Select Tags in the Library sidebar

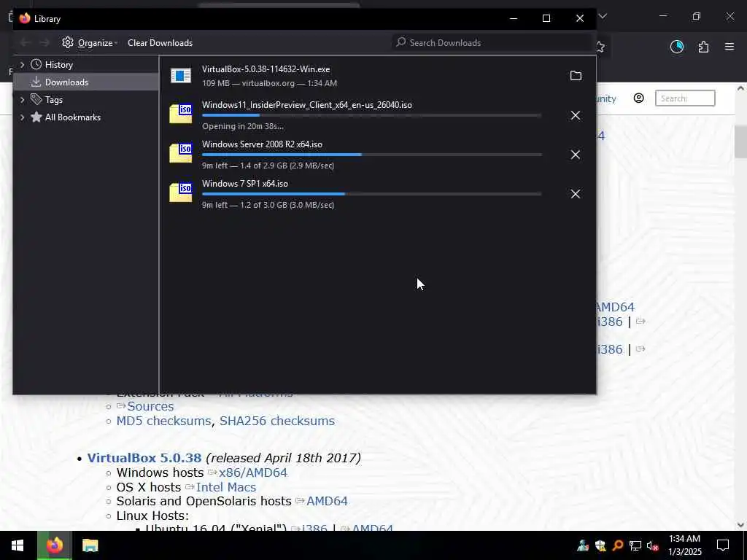tap(54, 99)
